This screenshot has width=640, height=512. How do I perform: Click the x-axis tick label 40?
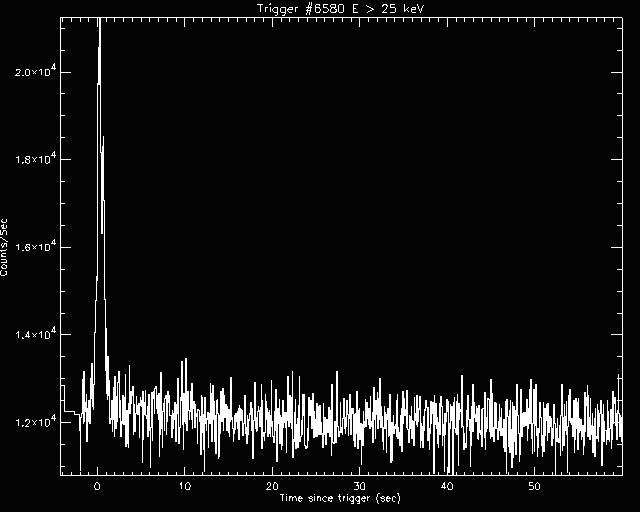pyautogui.click(x=447, y=486)
